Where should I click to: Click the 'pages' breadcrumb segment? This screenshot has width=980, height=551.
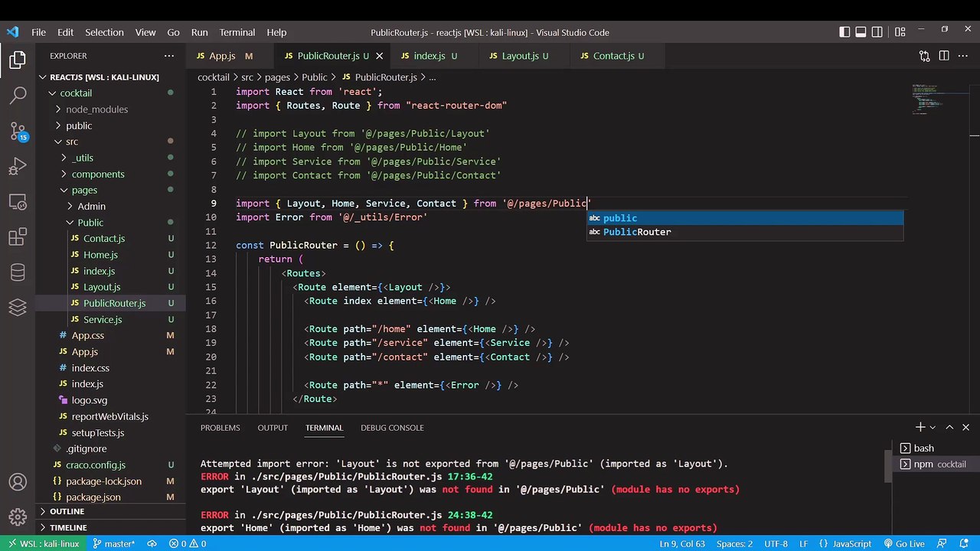[x=277, y=77]
